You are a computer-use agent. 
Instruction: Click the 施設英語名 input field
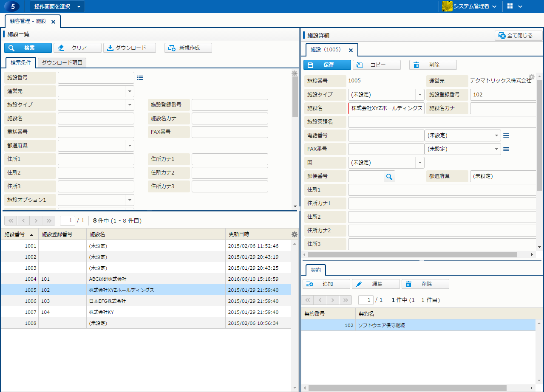coord(442,122)
